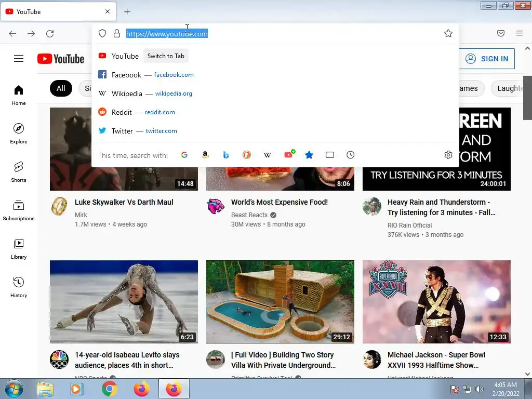Select the All filter chip
The width and height of the screenshot is (532, 399).
(61, 88)
